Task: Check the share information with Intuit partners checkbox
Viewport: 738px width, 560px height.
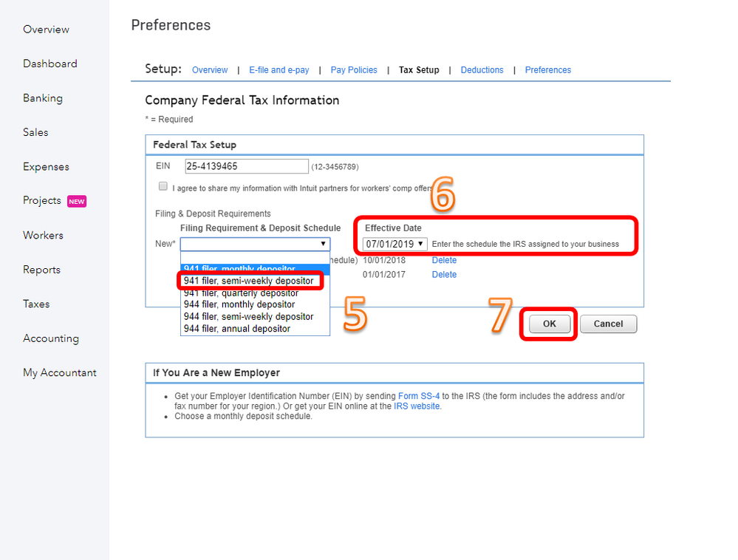Action: tap(163, 186)
